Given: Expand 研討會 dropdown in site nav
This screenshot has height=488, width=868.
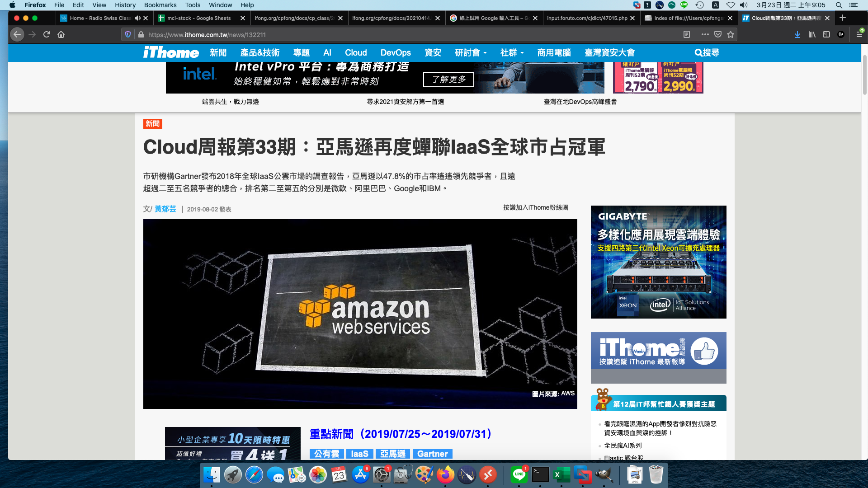Looking at the screenshot, I should click(471, 52).
